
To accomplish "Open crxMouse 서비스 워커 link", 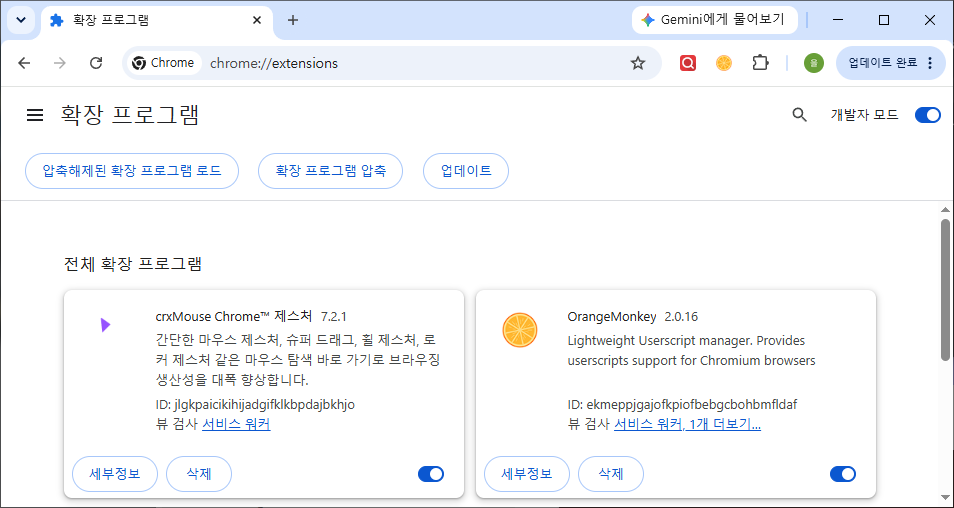I will [x=236, y=424].
